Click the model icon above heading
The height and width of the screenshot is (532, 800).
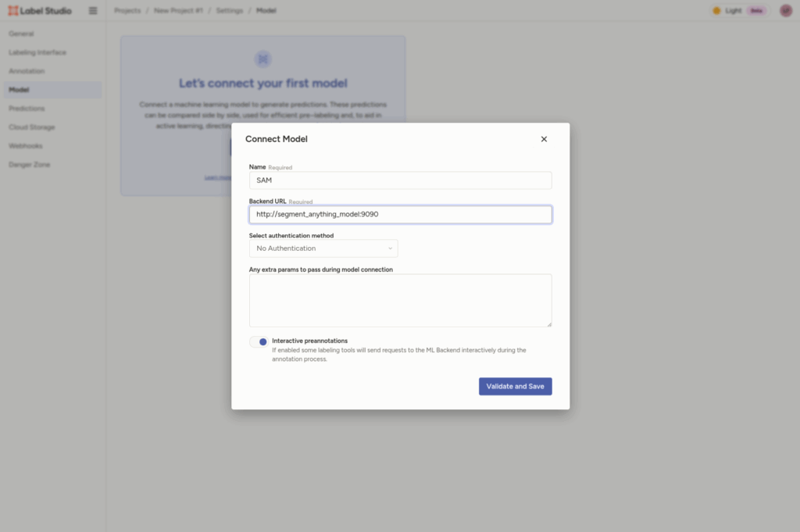coord(262,59)
